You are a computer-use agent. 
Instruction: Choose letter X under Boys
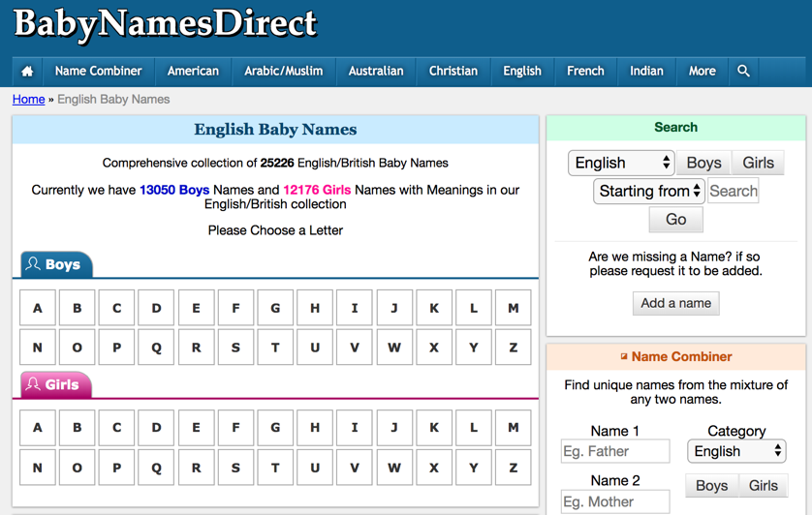point(434,348)
